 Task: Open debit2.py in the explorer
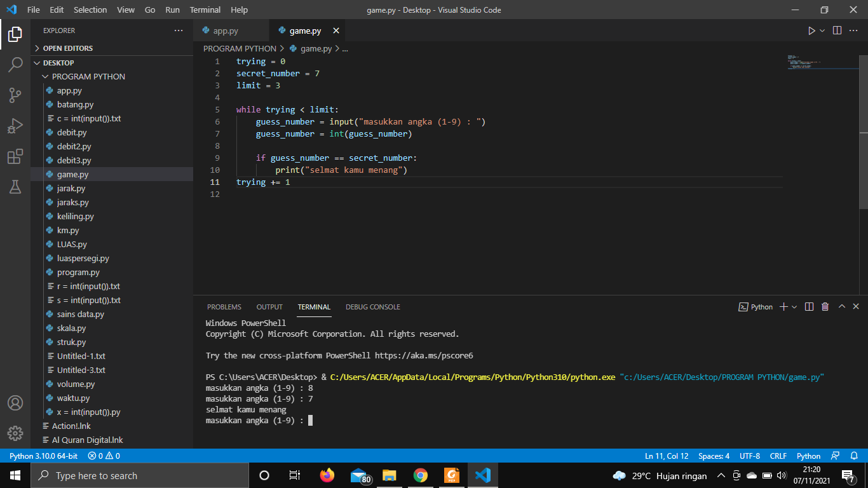(x=112, y=147)
